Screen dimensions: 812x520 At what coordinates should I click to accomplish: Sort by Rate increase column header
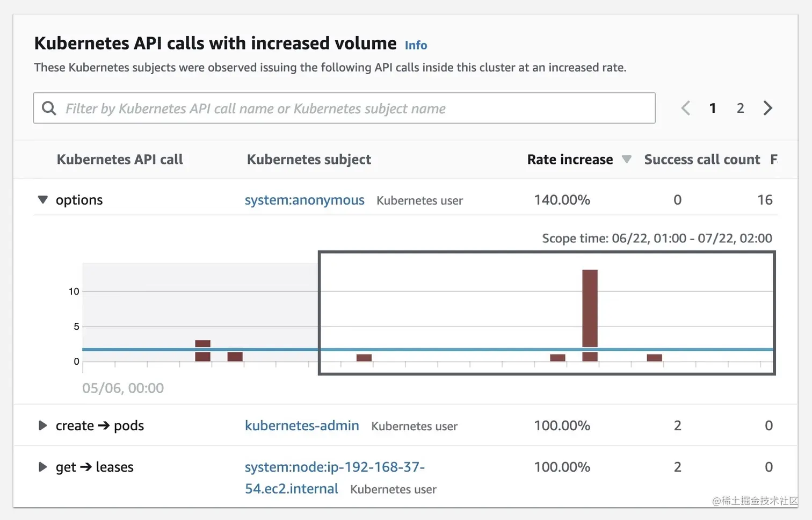point(570,160)
